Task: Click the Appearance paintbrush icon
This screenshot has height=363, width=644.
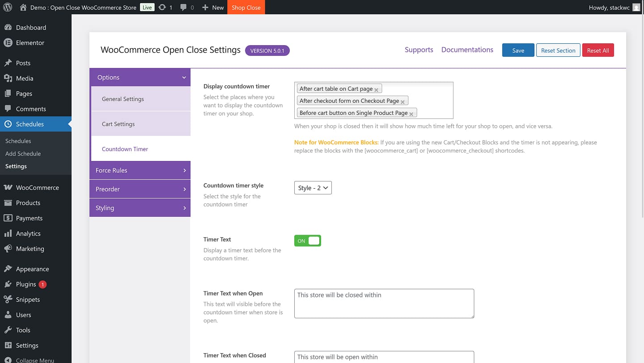Action: [8, 269]
